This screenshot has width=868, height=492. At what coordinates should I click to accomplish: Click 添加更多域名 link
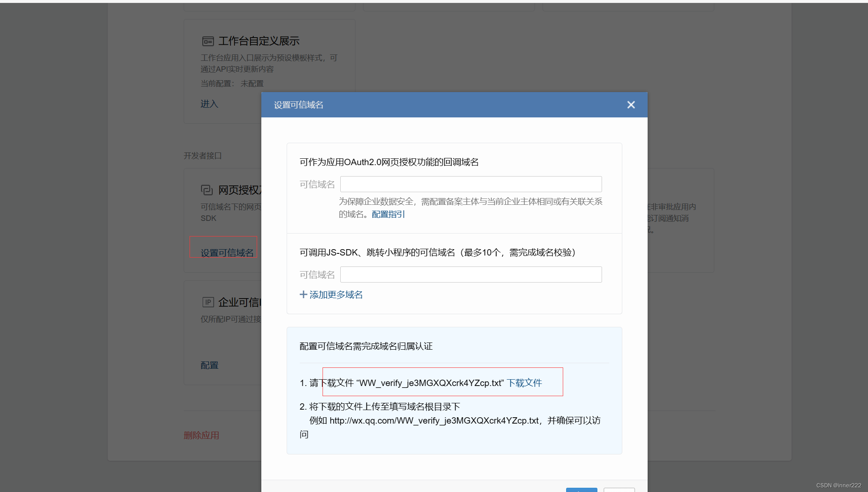pyautogui.click(x=336, y=295)
